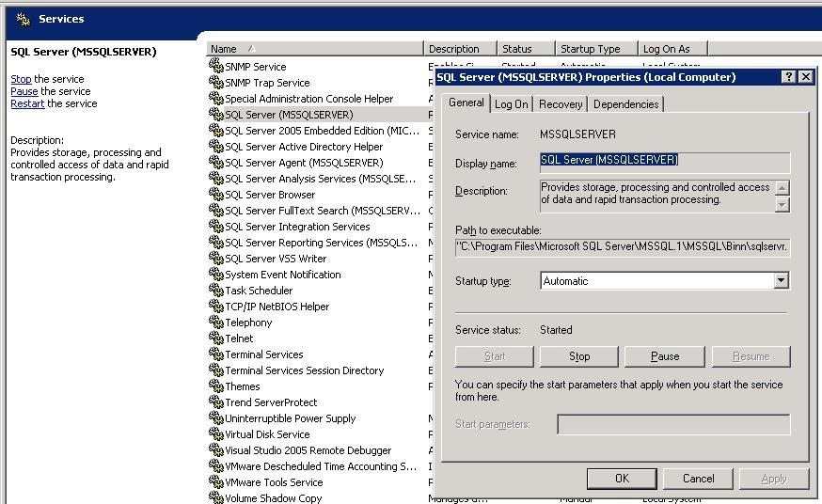Click the icon beside SQL Server Integration Services

tap(216, 226)
